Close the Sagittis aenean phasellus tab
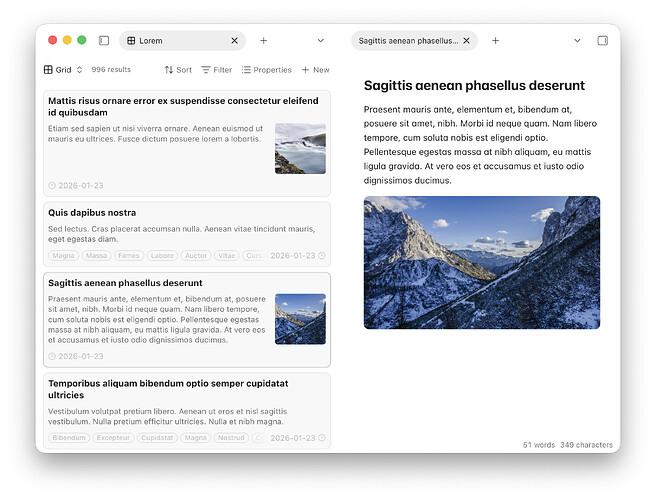655x500 pixels. tap(467, 41)
